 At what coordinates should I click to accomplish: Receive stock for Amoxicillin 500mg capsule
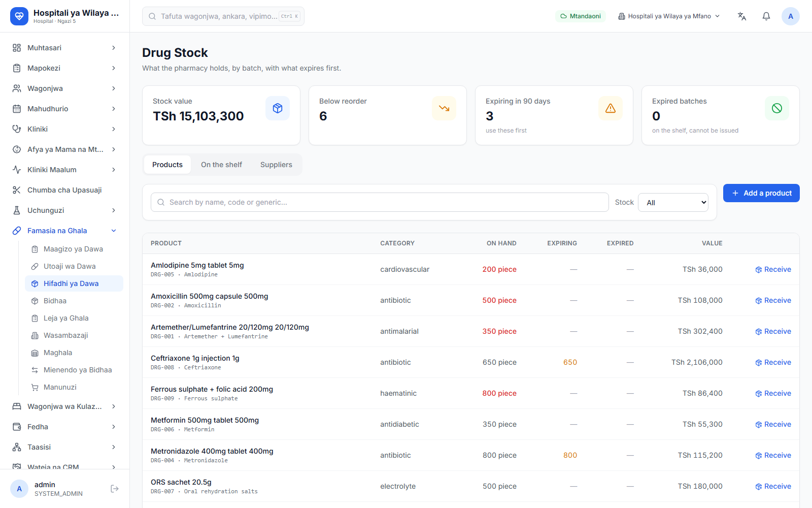click(x=773, y=300)
